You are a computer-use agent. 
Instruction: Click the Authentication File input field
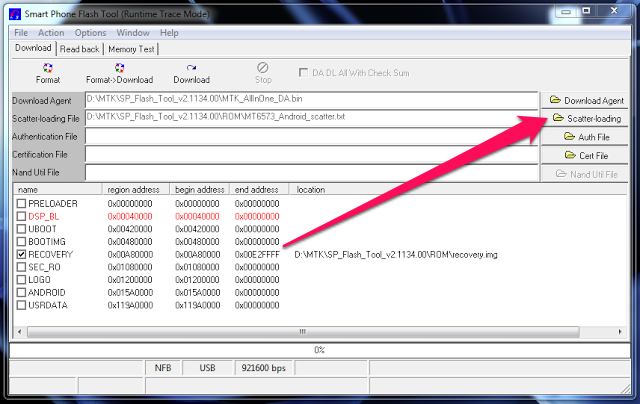[312, 136]
